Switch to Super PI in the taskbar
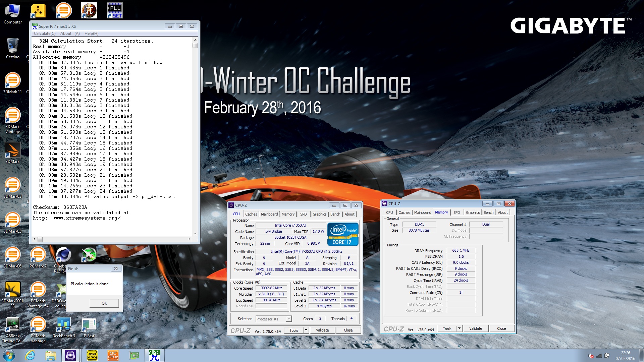The width and height of the screenshot is (644, 362). point(154,355)
